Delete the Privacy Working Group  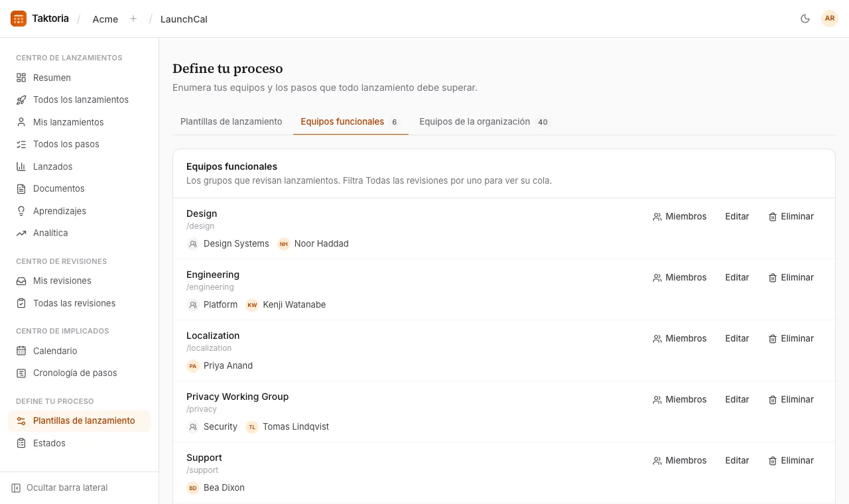(791, 399)
